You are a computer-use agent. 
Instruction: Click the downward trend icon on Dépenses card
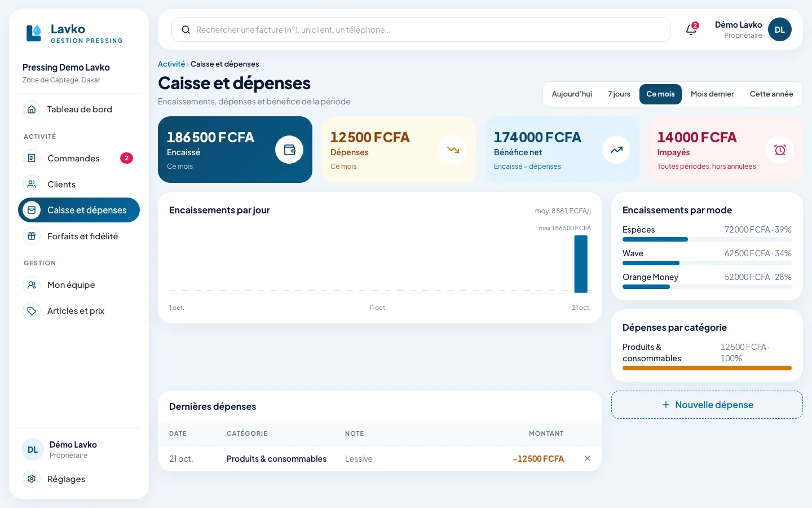point(453,150)
